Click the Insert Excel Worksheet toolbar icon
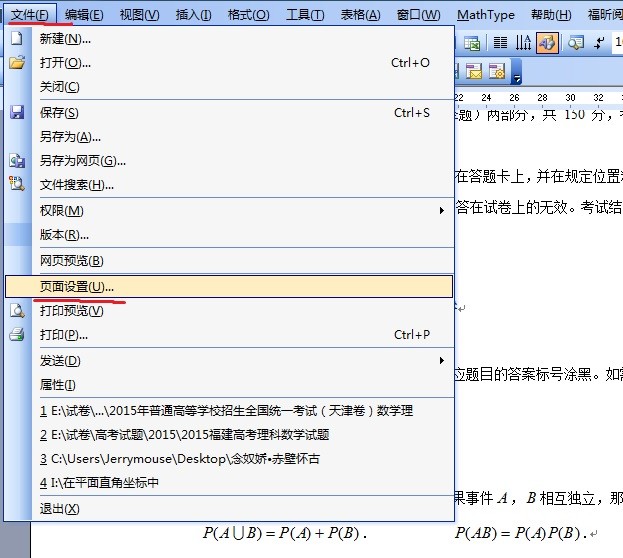 (x=472, y=43)
